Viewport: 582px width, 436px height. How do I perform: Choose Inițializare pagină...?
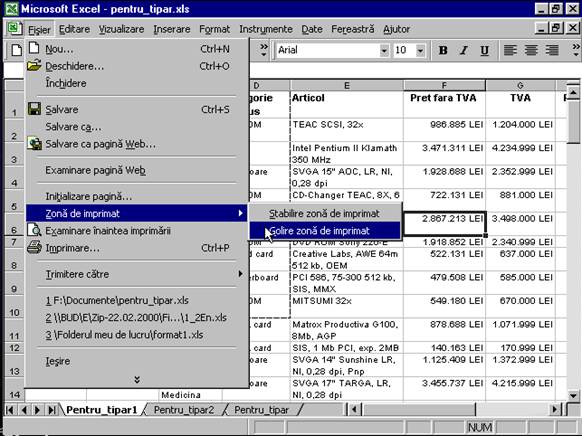click(137, 196)
